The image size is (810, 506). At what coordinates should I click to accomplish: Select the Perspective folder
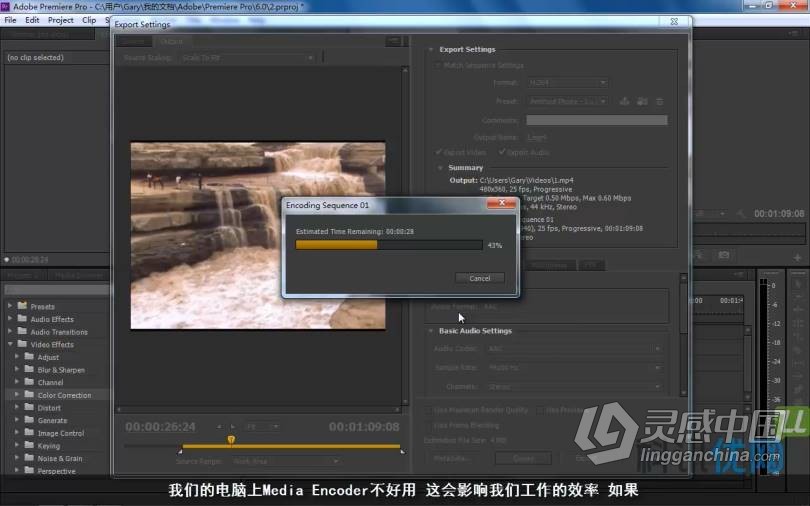point(58,471)
